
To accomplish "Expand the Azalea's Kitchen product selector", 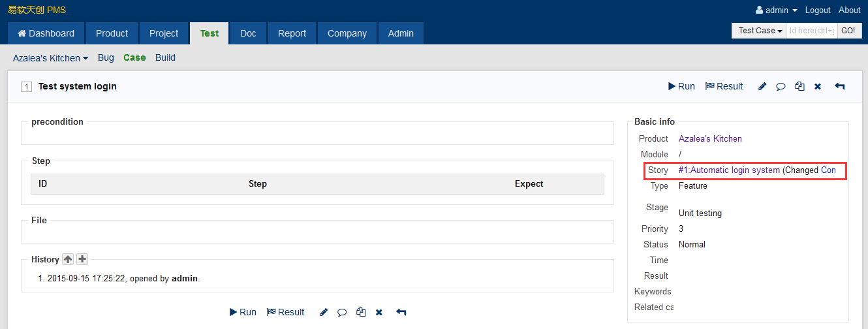I will click(x=51, y=58).
